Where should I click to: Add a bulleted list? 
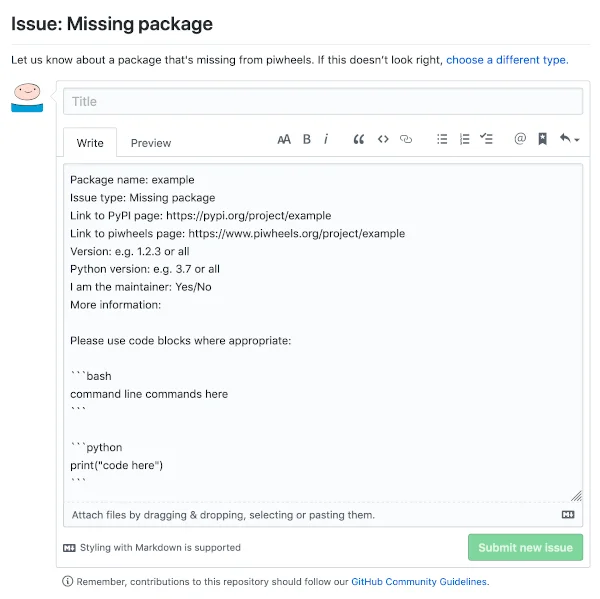pyautogui.click(x=442, y=139)
